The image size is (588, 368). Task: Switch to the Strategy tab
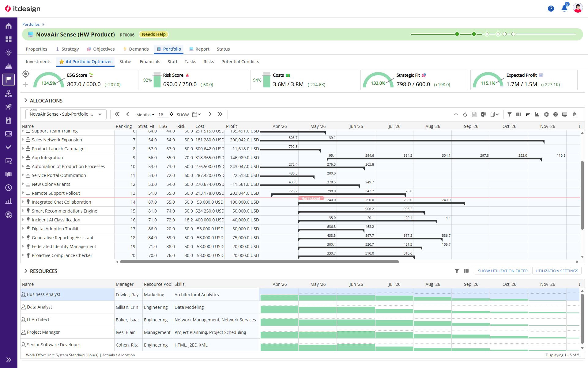point(67,49)
